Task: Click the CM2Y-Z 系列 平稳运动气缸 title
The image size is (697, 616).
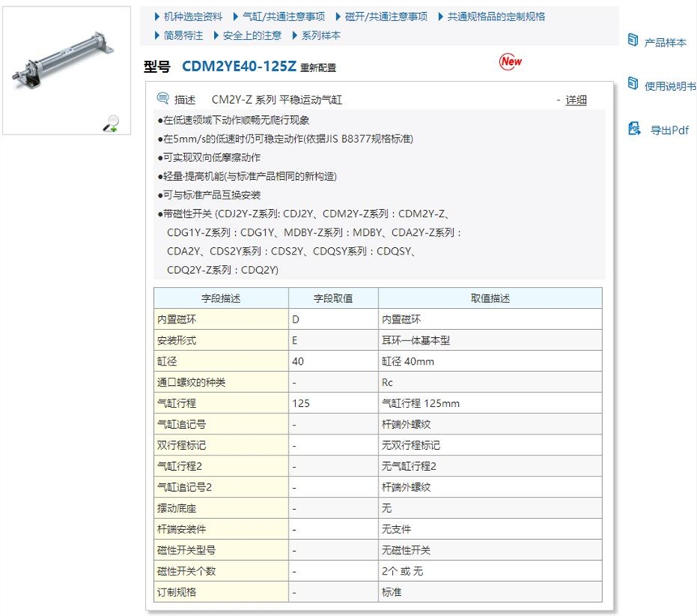Action: (276, 100)
